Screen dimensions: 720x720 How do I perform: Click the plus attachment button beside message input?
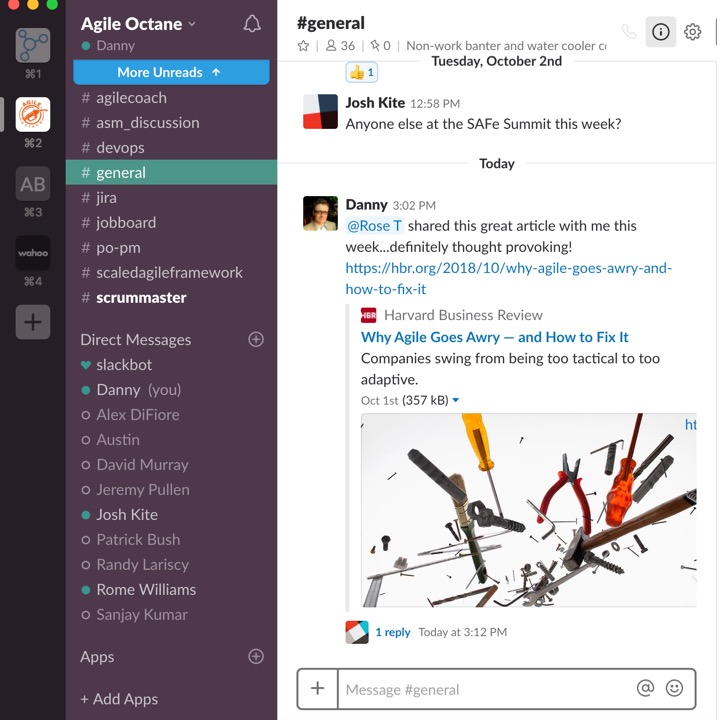click(x=317, y=688)
